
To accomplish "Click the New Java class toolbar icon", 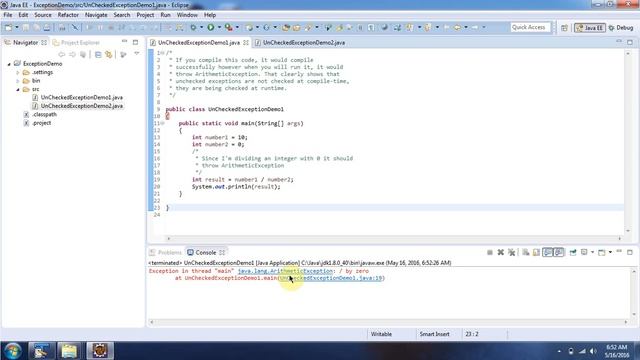I will (x=266, y=27).
